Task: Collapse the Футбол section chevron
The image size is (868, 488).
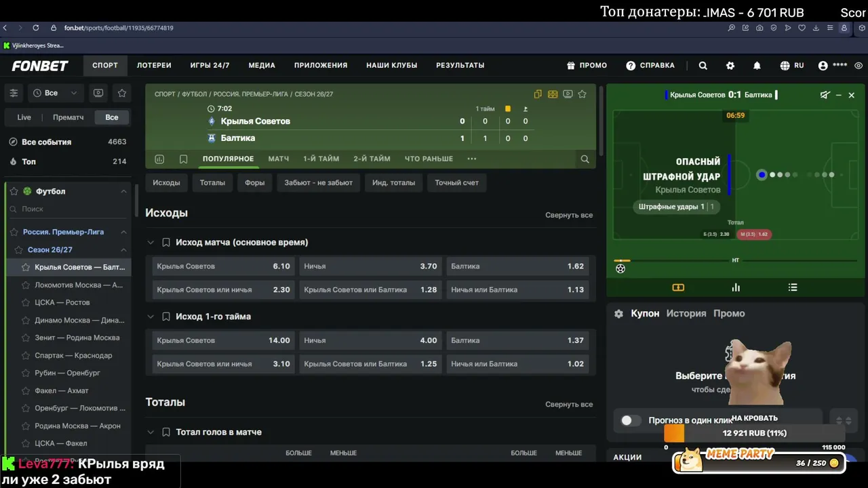Action: coord(123,191)
